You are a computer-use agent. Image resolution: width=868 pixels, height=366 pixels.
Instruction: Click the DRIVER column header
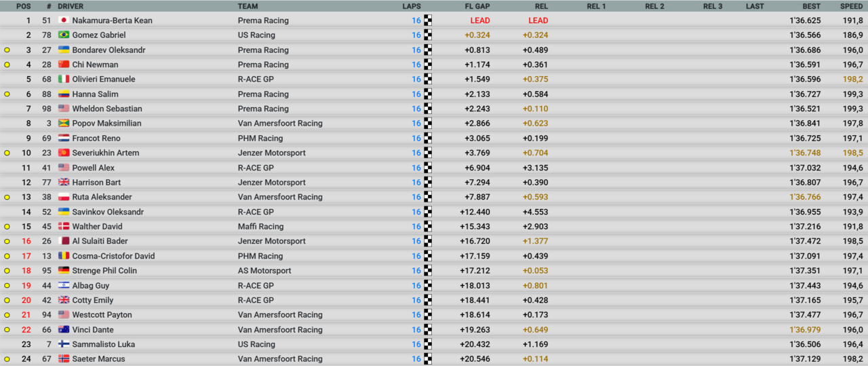(x=71, y=6)
